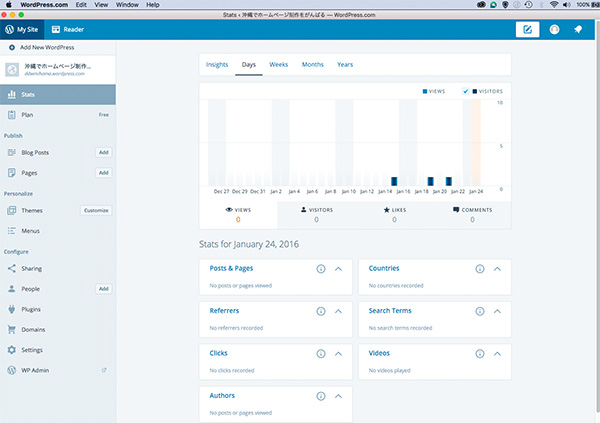This screenshot has width=600, height=423.
Task: Open the Countries title link
Action: (384, 268)
